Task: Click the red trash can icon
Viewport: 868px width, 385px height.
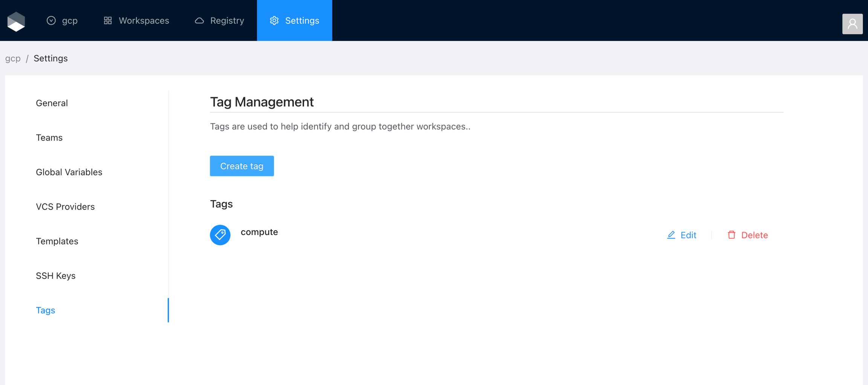Action: (x=731, y=235)
